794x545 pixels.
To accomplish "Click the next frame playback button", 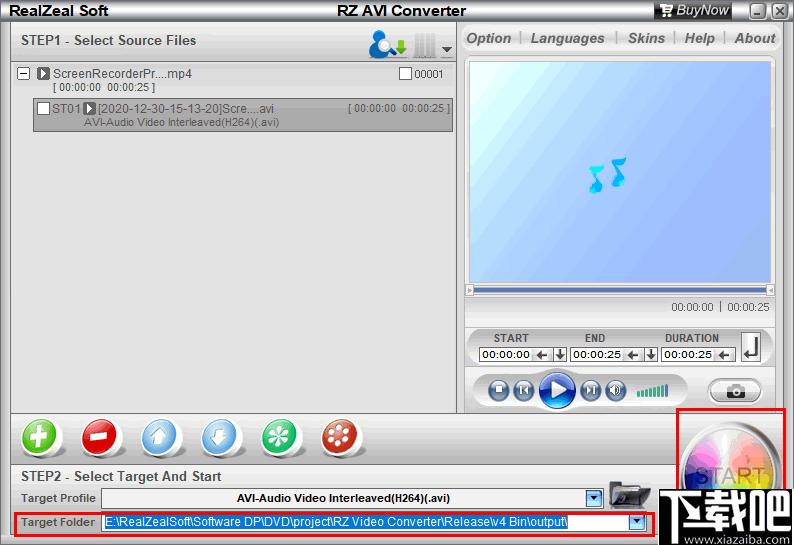I will (590, 390).
